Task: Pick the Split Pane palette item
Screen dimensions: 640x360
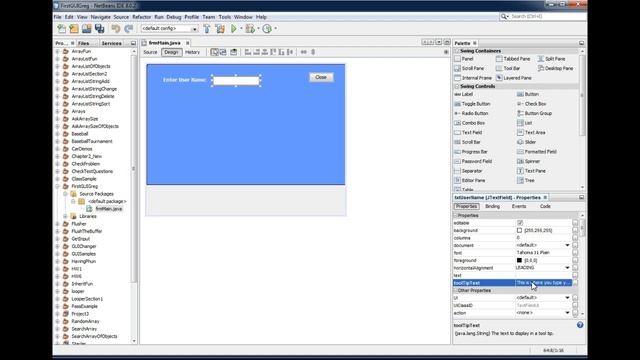Action: [551, 59]
